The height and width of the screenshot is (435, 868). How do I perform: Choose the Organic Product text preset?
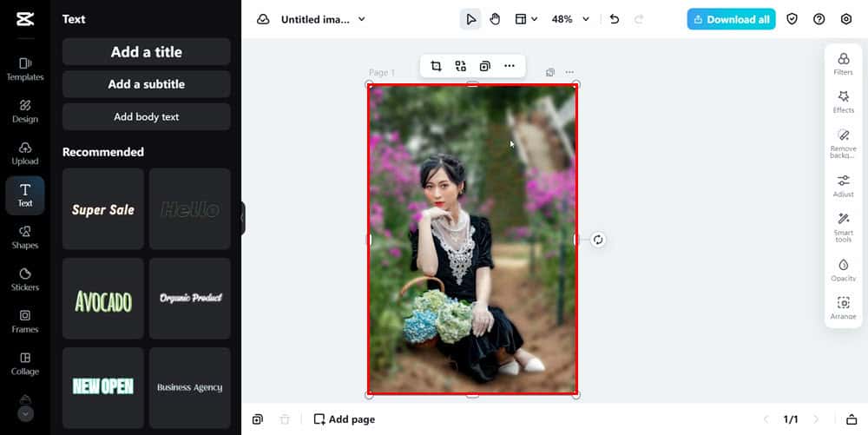[x=190, y=299]
